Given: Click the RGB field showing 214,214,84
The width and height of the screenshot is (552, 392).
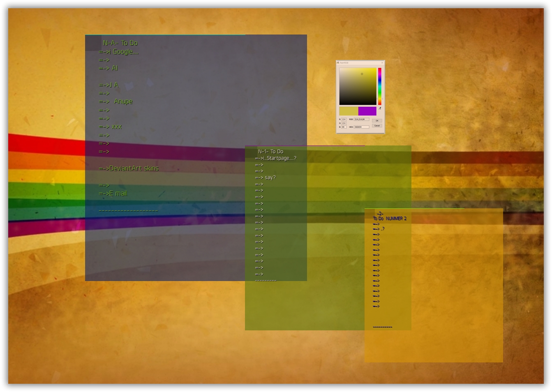Looking at the screenshot, I should [361, 119].
